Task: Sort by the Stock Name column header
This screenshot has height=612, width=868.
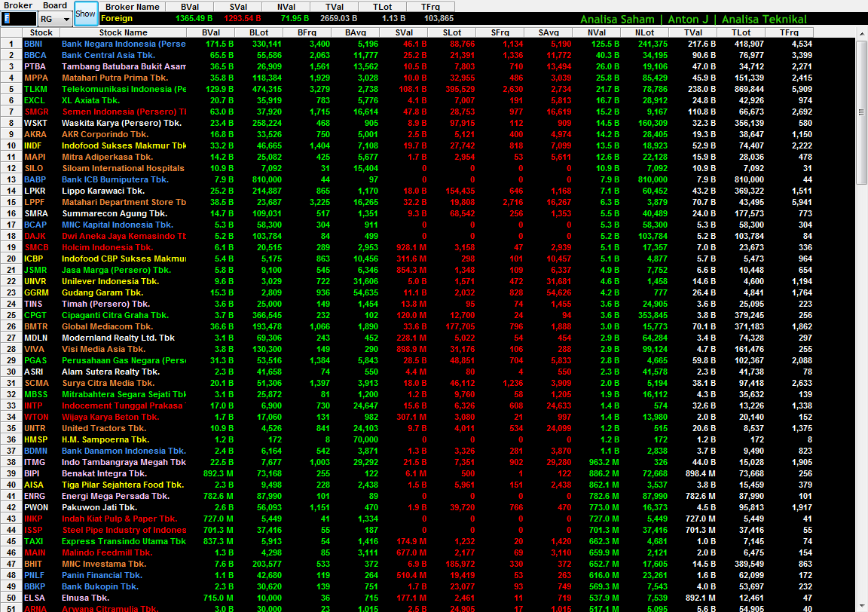Action: click(x=124, y=32)
